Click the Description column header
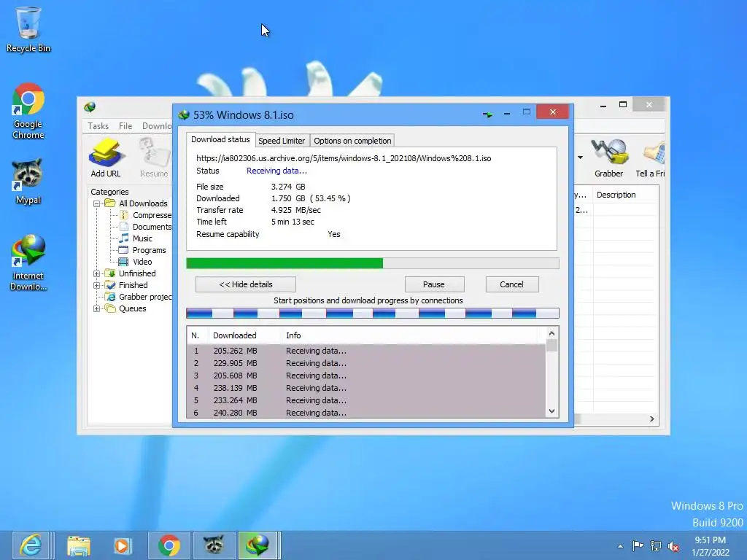The width and height of the screenshot is (747, 560). click(x=626, y=195)
